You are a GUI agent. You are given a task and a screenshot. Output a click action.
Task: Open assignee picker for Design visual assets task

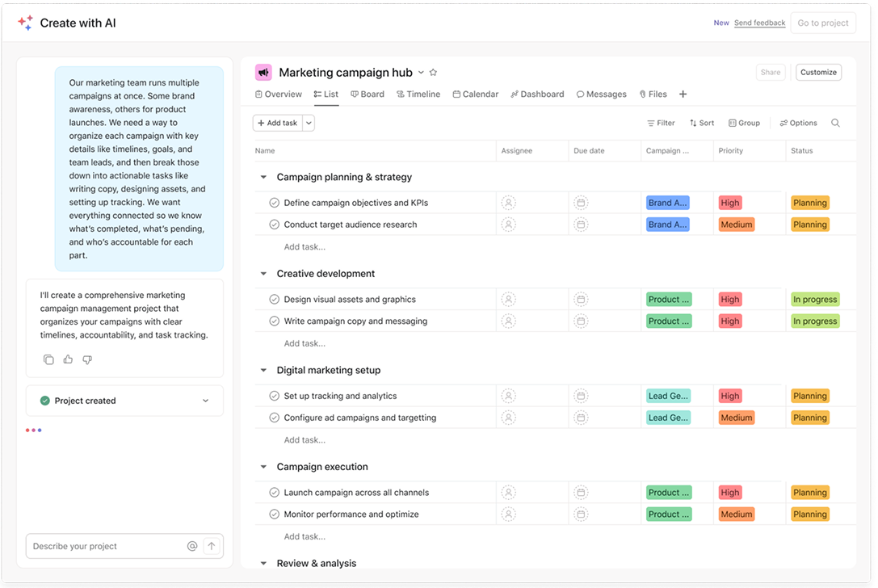(508, 300)
